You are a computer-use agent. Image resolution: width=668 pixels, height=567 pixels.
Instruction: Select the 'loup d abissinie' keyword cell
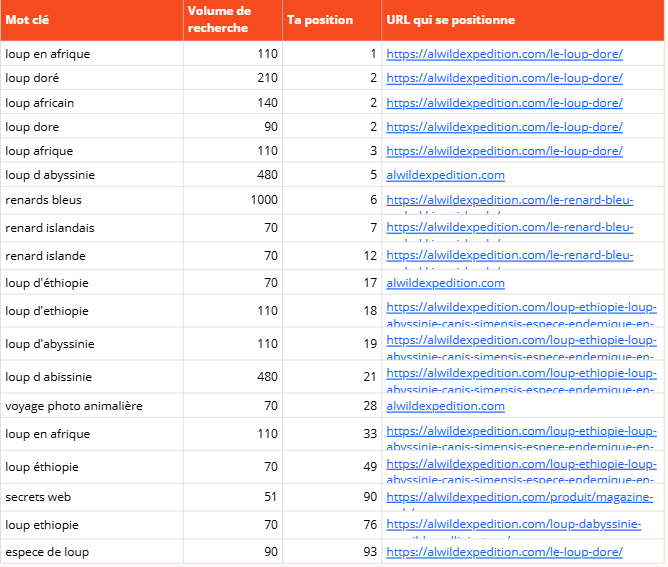(x=92, y=377)
